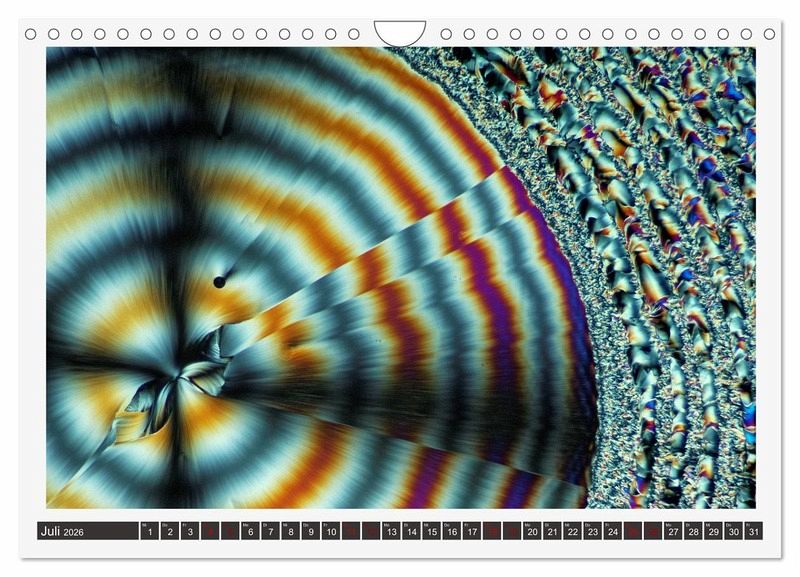The image size is (800, 577).
Task: Click the black dot in the crystal image
Action: coord(219,282)
